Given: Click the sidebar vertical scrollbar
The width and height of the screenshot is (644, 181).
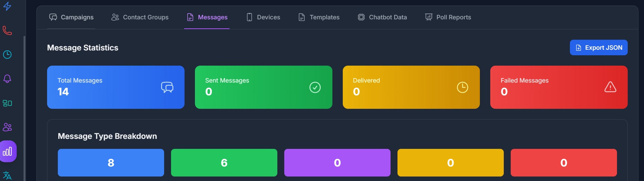Looking at the screenshot, I should (x=24, y=104).
